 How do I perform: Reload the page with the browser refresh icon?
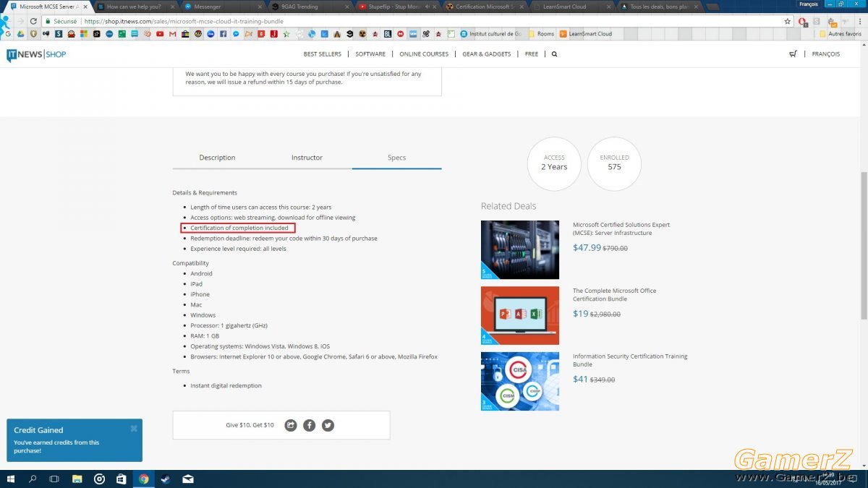point(33,21)
